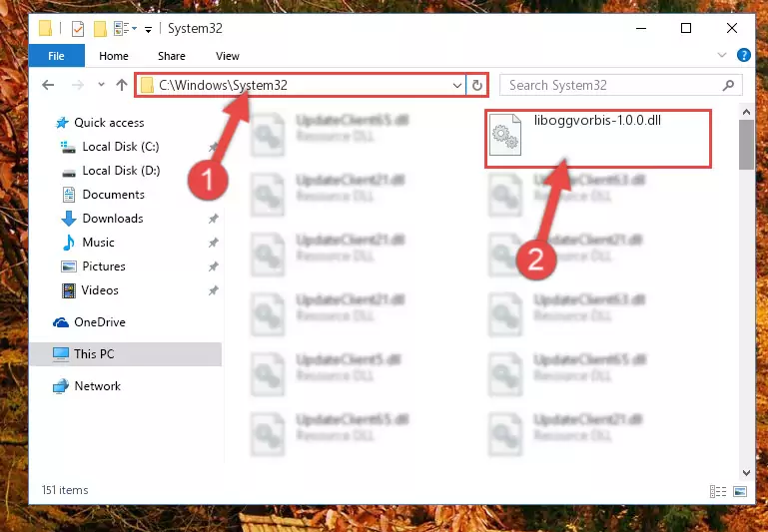Click the search magnifier icon
The image size is (768, 532).
point(728,85)
